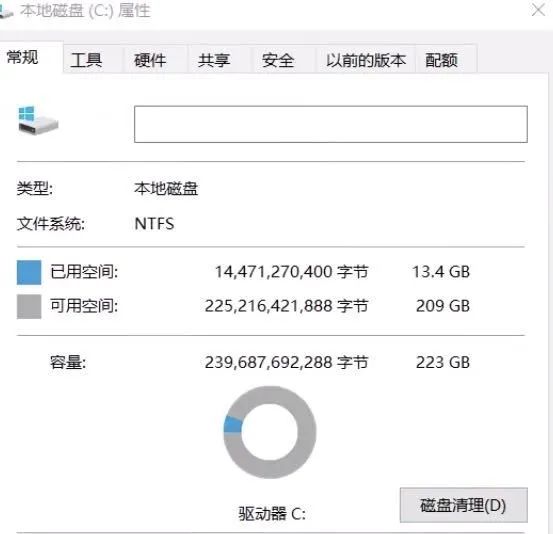
Task: Click the drive icon in title bar
Action: pos(6,11)
